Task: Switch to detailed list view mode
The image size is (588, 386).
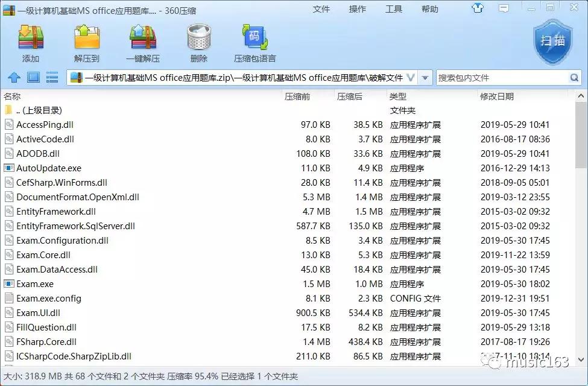Action: click(x=52, y=77)
